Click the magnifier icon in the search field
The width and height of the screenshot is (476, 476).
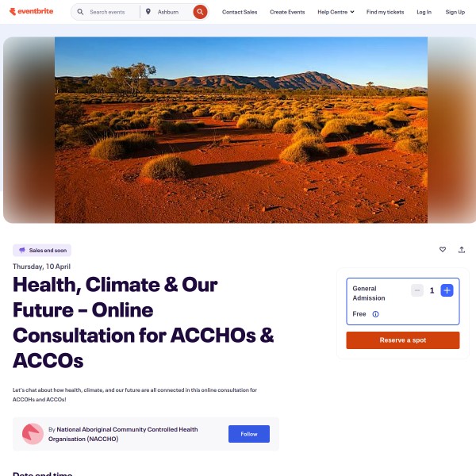click(80, 12)
